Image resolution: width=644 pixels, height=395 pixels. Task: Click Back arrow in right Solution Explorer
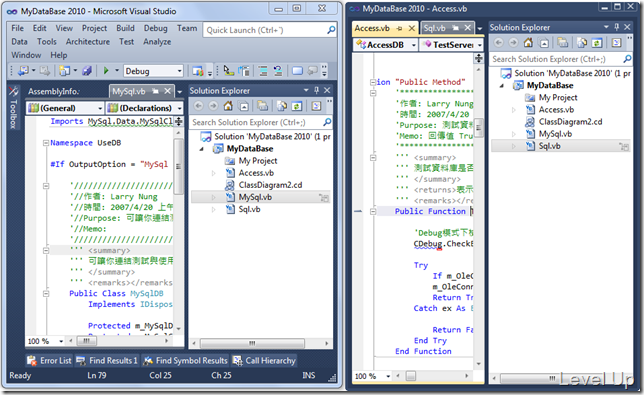[499, 43]
